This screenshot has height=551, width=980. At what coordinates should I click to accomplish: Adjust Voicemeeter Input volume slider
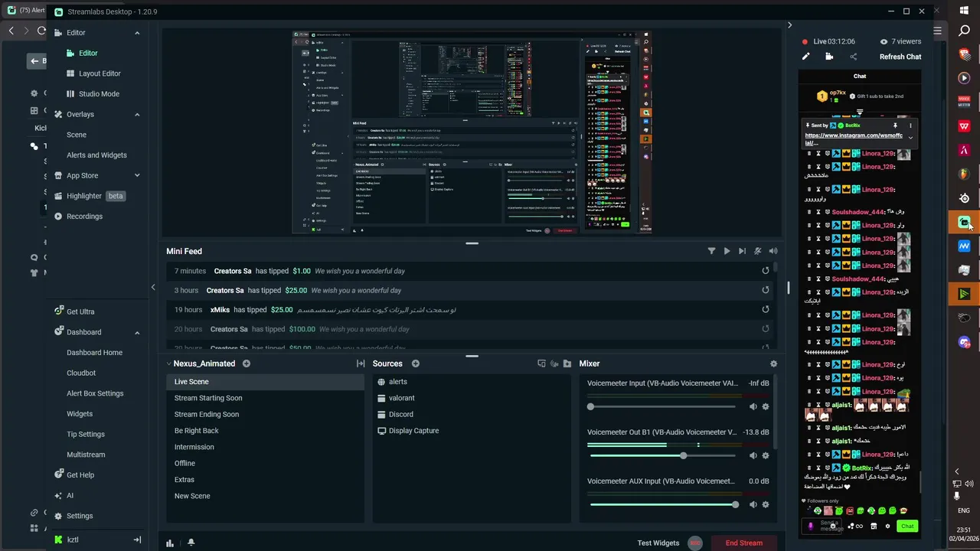tap(663, 406)
